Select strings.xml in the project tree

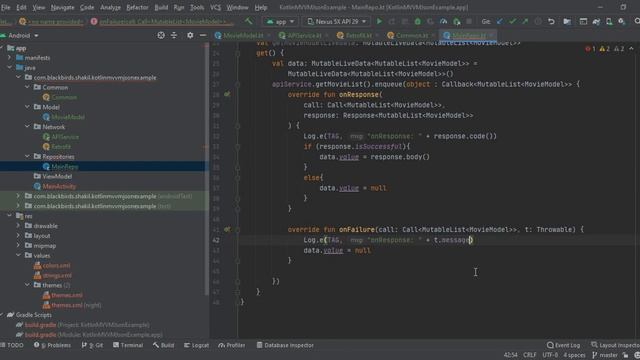click(x=57, y=275)
